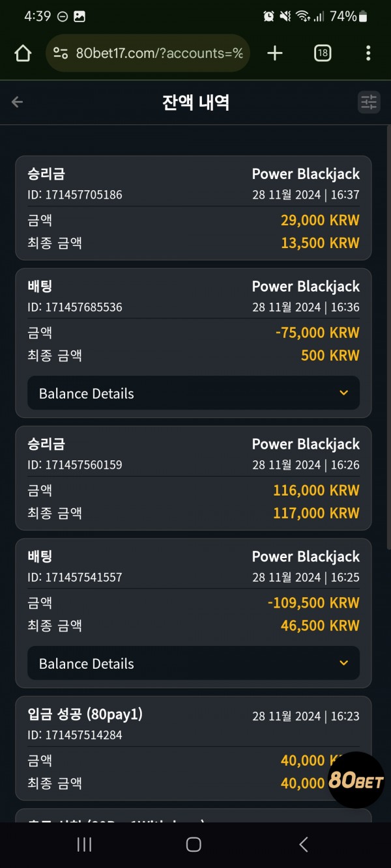Tap the 80BET floating logo button
391x868 pixels.
point(356,780)
